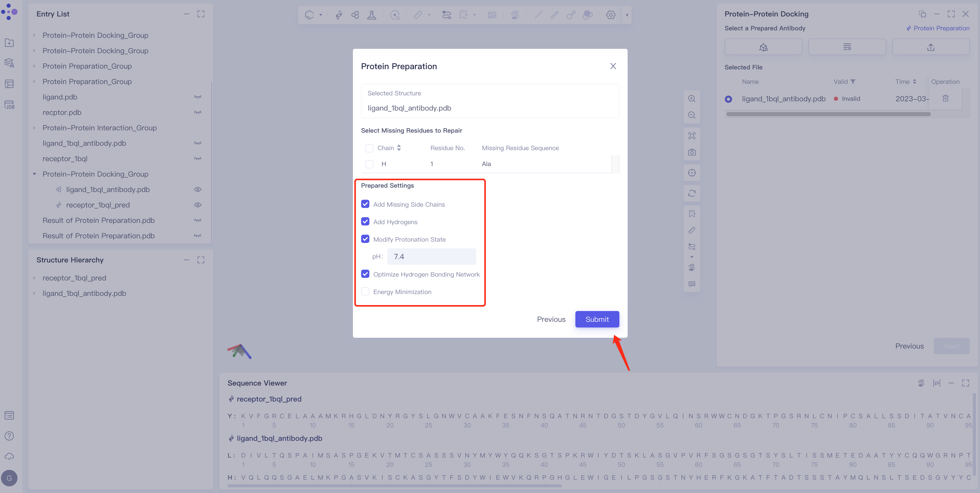The width and height of the screenshot is (980, 493).
Task: Open the JOB panel in left sidebar
Action: (x=10, y=105)
